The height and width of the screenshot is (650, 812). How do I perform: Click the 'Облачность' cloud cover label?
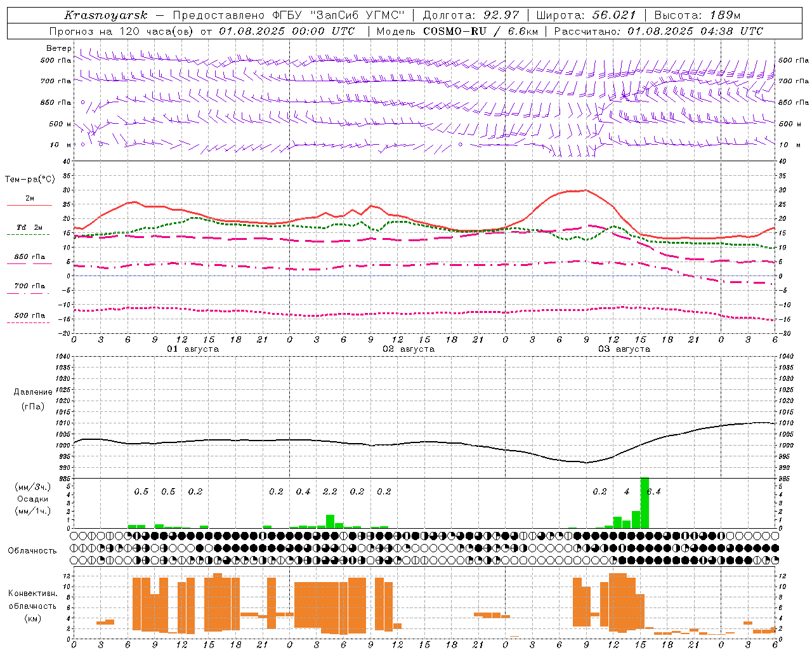(32, 550)
